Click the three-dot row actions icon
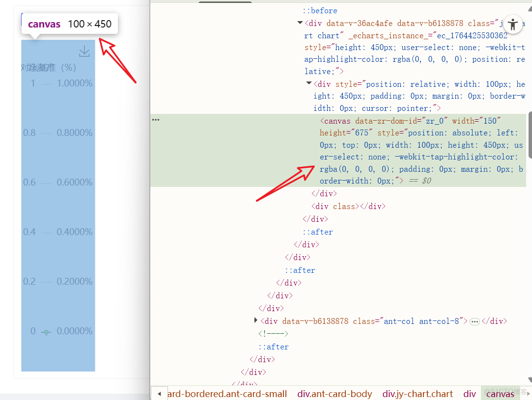Image resolution: width=532 pixels, height=400 pixels. coord(156,120)
